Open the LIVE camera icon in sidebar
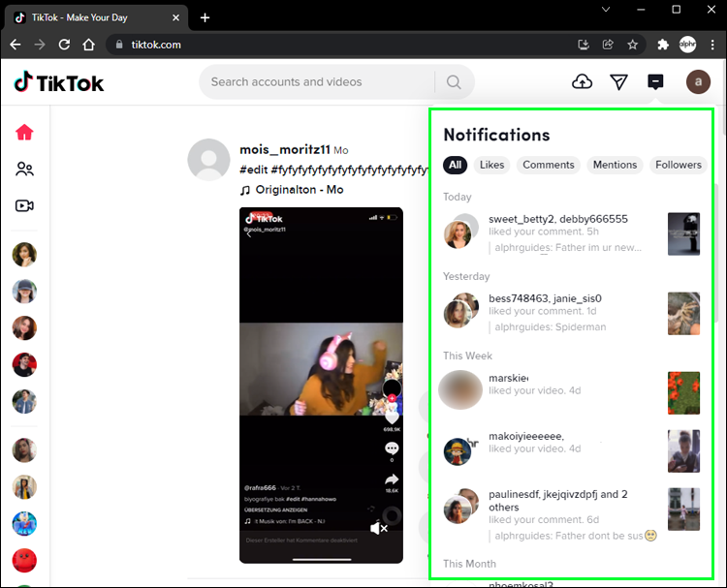727x588 pixels. point(24,205)
